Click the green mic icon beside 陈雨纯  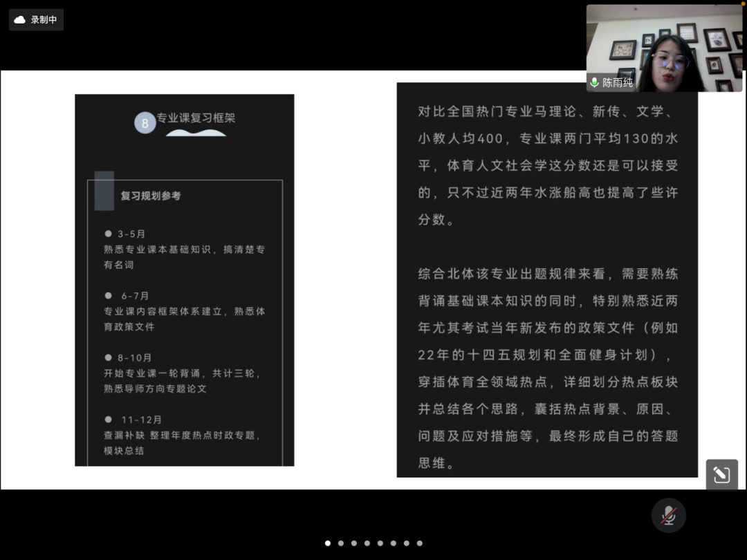(594, 82)
